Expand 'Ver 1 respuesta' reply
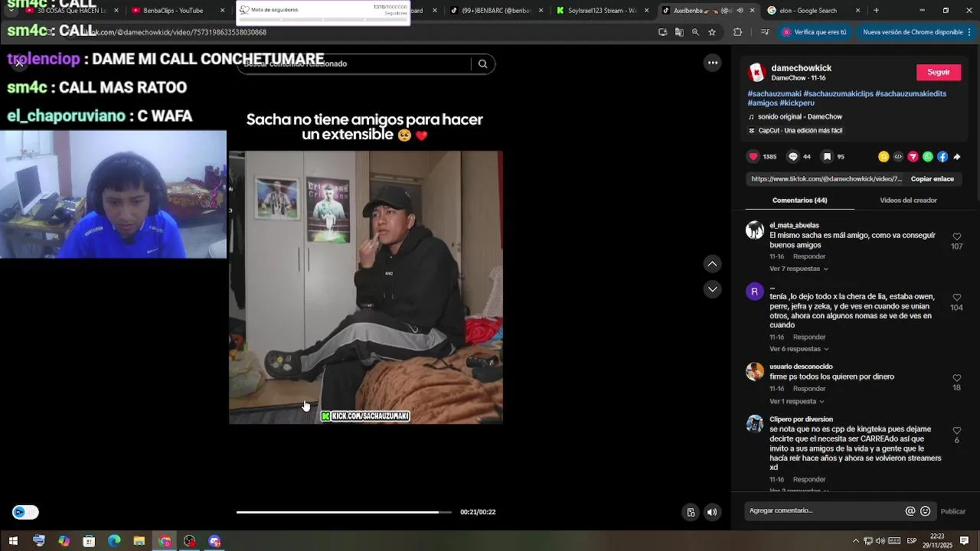This screenshot has width=980, height=551. click(x=797, y=401)
